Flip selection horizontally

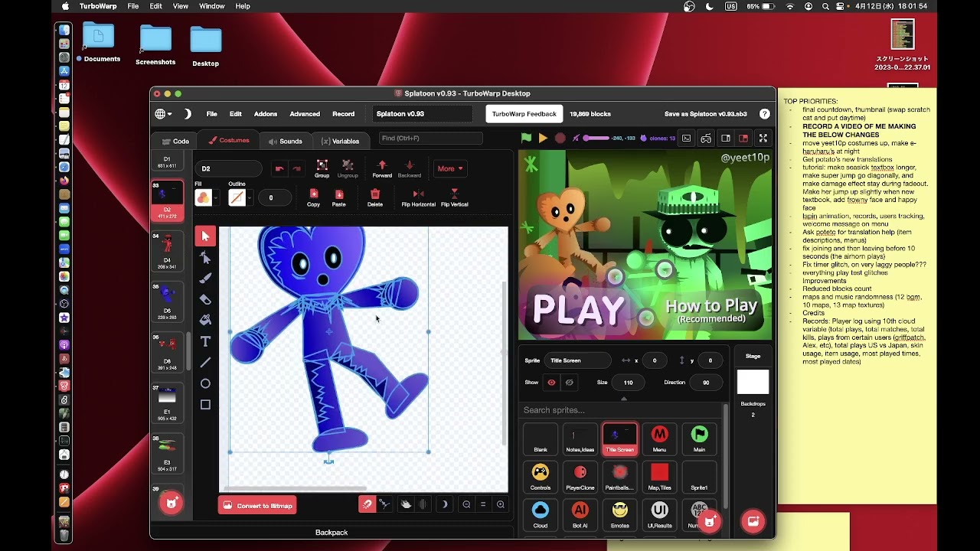[418, 198]
